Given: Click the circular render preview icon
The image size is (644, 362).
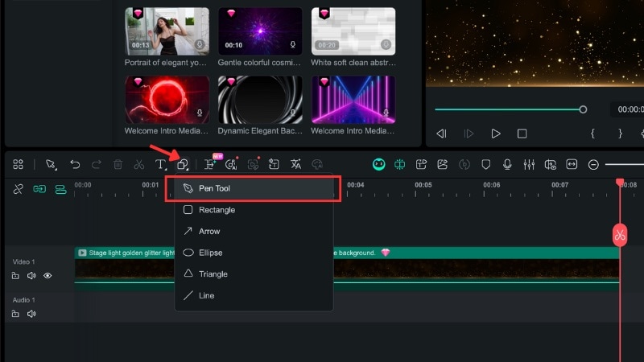Looking at the screenshot, I should (464, 165).
